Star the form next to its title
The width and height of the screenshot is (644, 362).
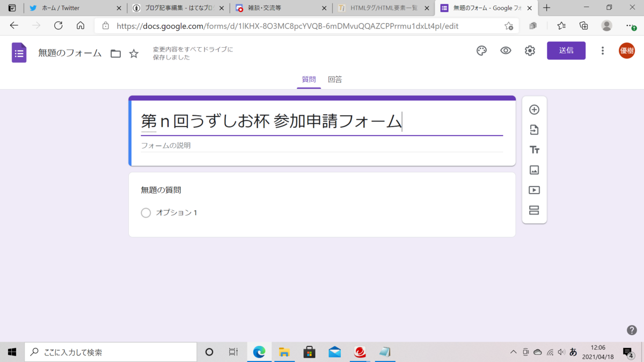coord(133,53)
